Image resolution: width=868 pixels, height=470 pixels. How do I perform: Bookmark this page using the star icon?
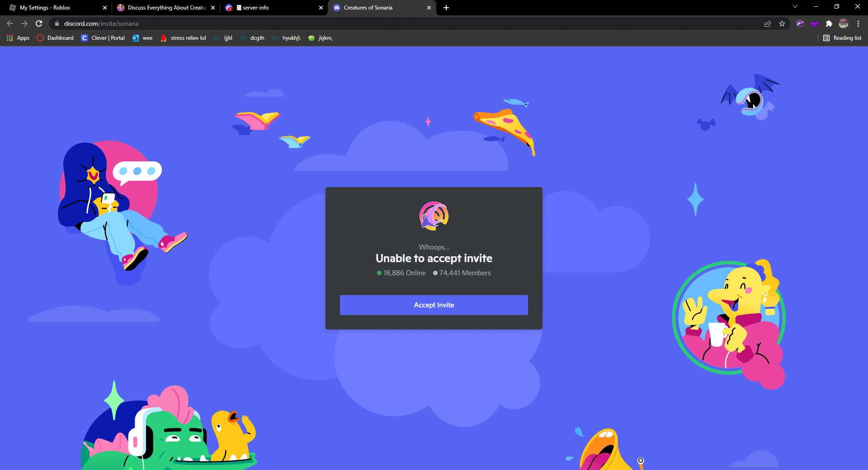coord(782,23)
